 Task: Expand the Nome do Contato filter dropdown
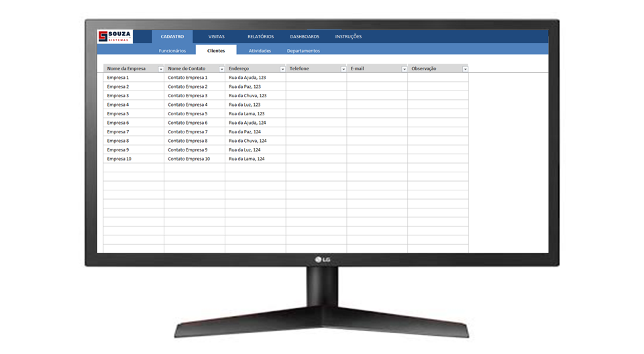[221, 69]
